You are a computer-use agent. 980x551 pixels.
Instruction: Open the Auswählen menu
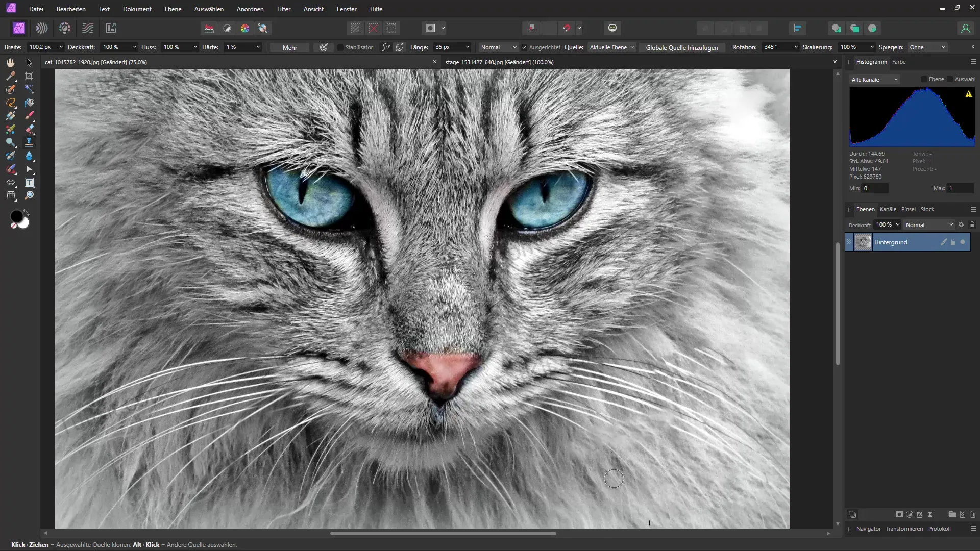(209, 9)
